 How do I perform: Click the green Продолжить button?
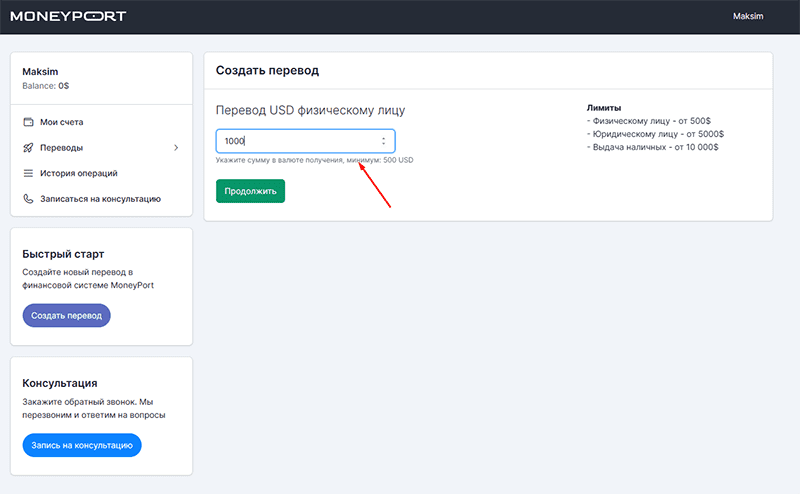pos(251,191)
